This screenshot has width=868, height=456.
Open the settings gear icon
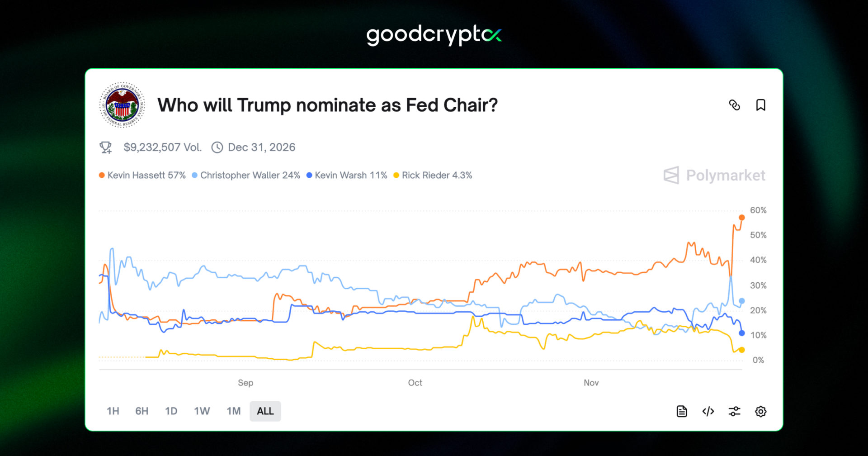coord(760,411)
